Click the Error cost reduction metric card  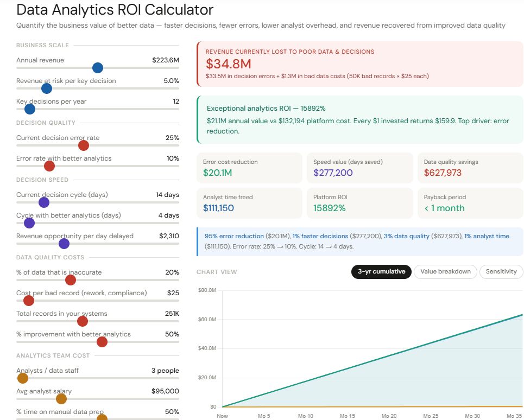249,168
